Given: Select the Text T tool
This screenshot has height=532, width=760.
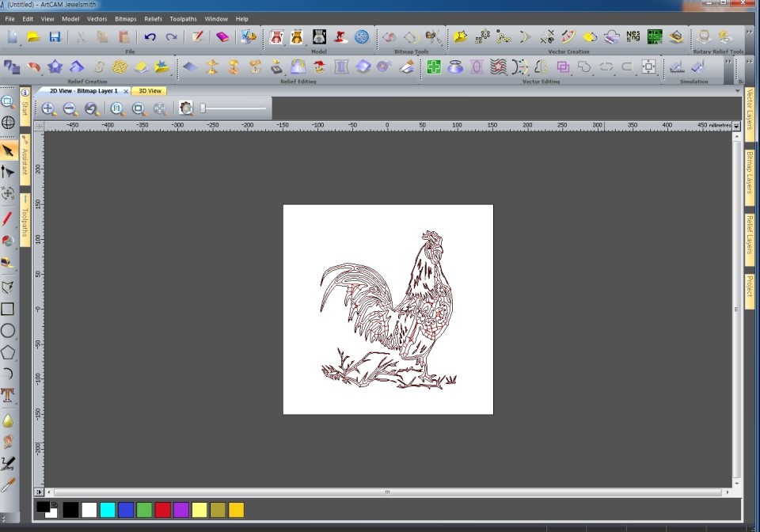Looking at the screenshot, I should tap(7, 395).
